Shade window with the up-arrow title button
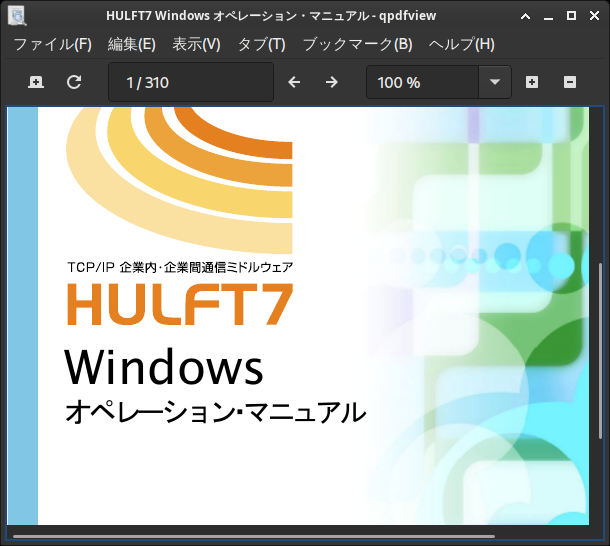The width and height of the screenshot is (610, 546). point(526,16)
